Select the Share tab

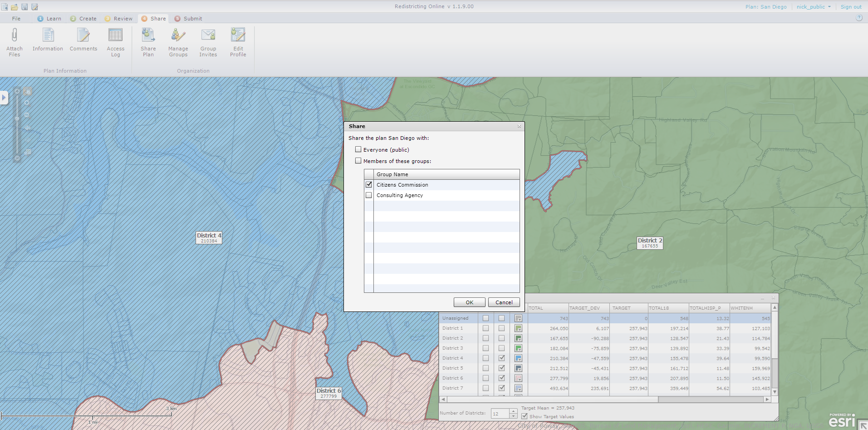pyautogui.click(x=153, y=19)
